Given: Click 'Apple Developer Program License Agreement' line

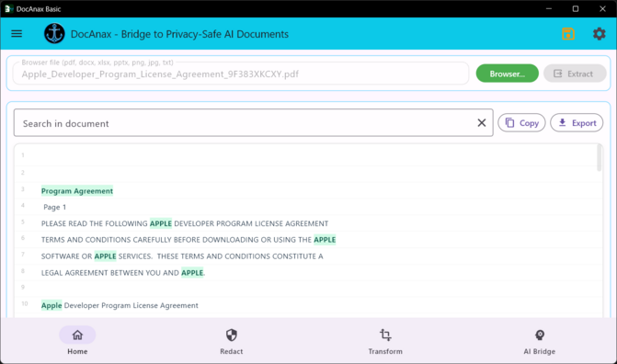Looking at the screenshot, I should click(120, 305).
